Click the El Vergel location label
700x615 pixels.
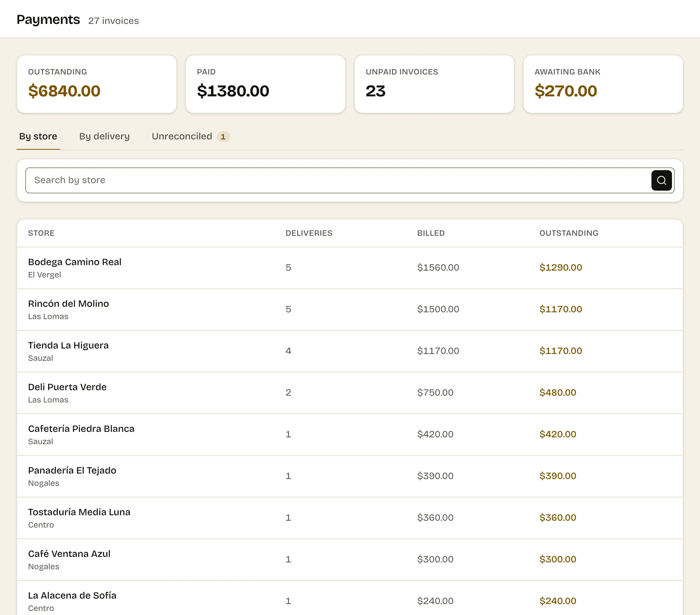click(x=44, y=275)
